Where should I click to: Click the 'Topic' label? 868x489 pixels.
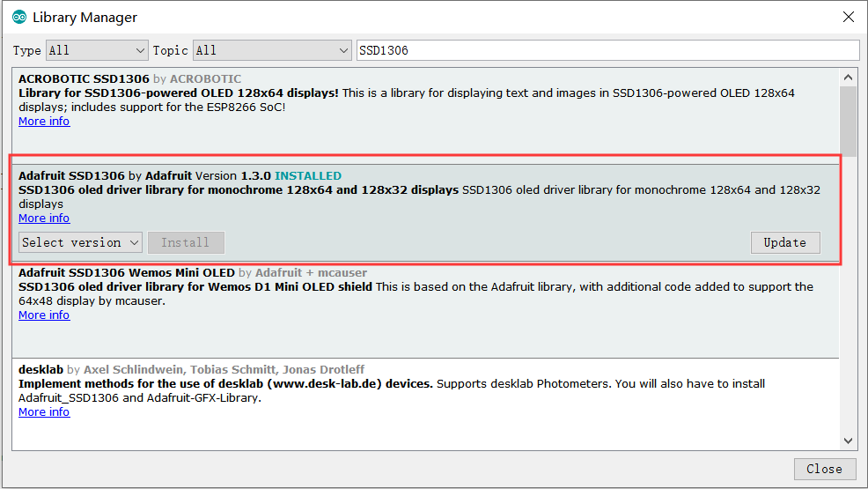pos(171,50)
